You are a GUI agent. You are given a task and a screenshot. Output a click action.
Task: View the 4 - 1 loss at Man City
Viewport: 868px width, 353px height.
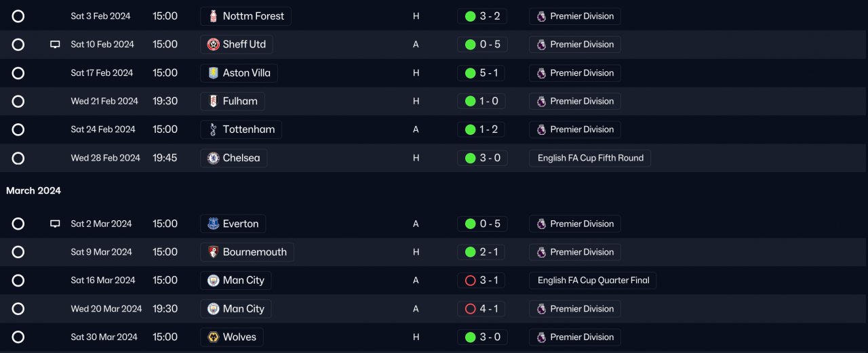482,308
